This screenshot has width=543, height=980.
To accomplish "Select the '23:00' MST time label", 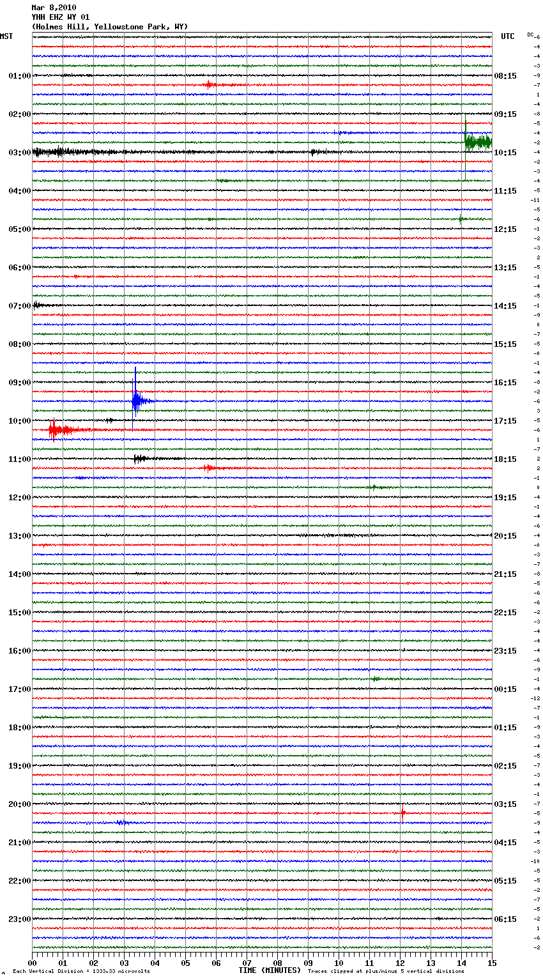I will pos(20,919).
